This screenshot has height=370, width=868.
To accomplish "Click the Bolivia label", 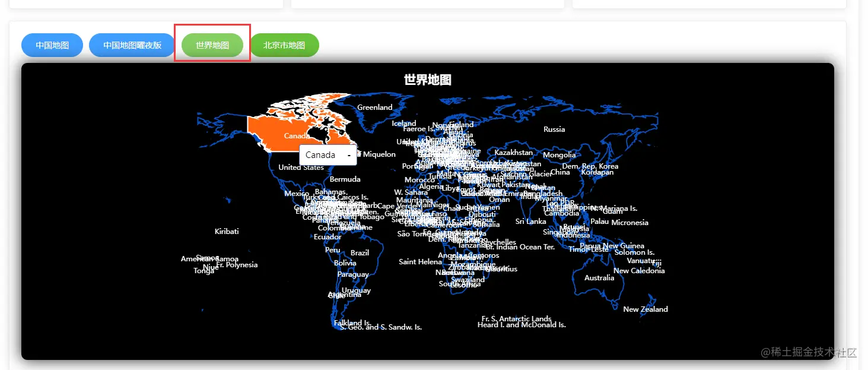I will pyautogui.click(x=345, y=263).
